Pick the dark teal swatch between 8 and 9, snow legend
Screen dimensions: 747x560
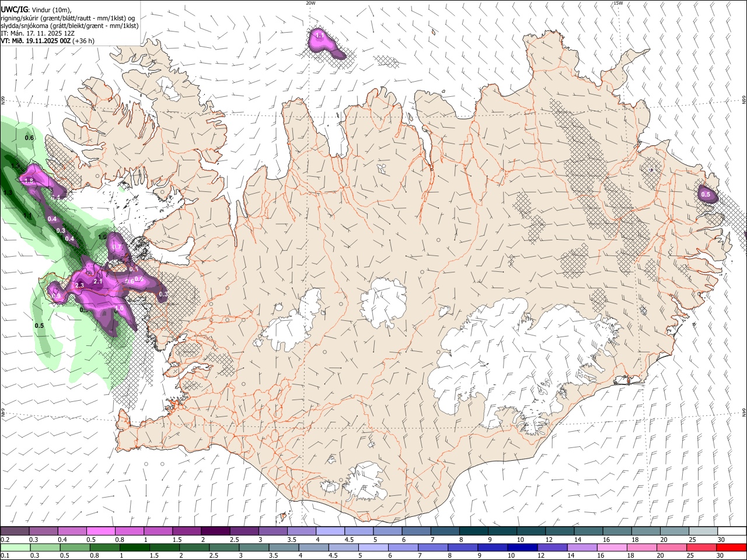tap(474, 531)
